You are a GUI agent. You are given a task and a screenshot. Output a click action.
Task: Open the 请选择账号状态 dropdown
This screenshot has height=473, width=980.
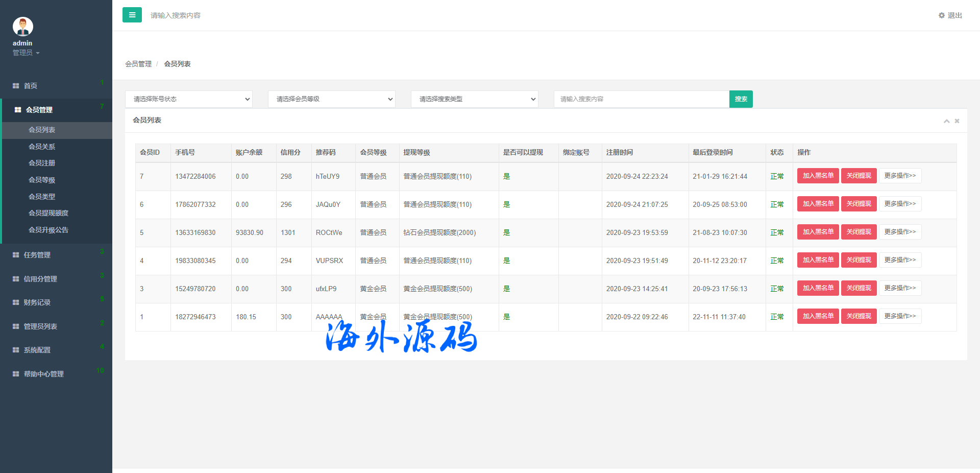point(189,99)
